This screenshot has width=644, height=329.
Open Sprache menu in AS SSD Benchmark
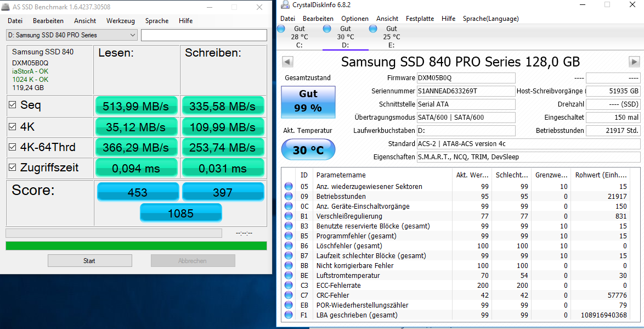(156, 20)
